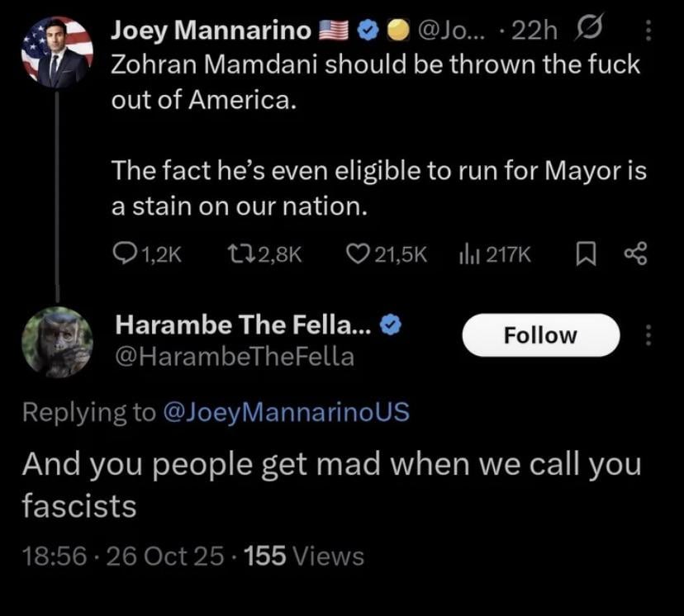This screenshot has width=684, height=616.
Task: Open the Joey Mannarino display name
Action: tap(211, 31)
